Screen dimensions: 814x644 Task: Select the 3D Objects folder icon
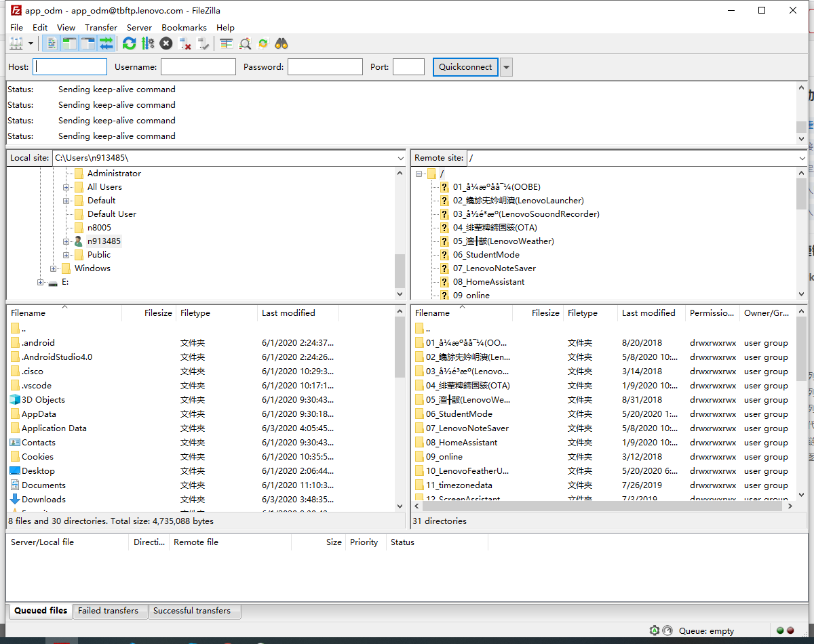[x=15, y=400]
